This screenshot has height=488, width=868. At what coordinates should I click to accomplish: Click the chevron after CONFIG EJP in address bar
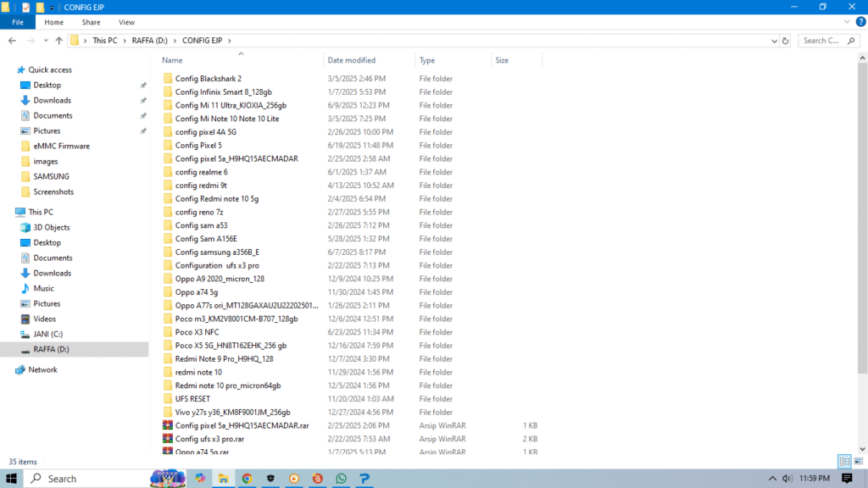230,41
